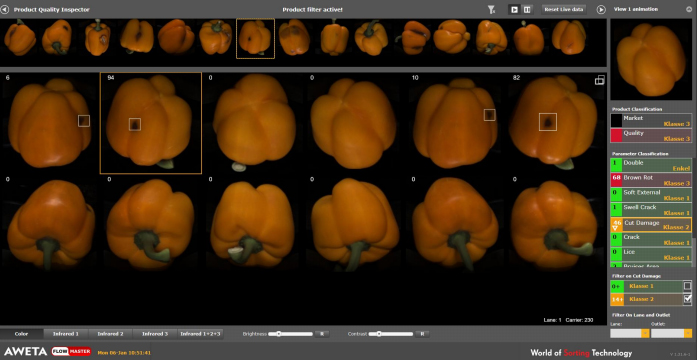Switch to the Infrared 1+2+3 tab
697x360 pixels.
[x=200, y=334]
